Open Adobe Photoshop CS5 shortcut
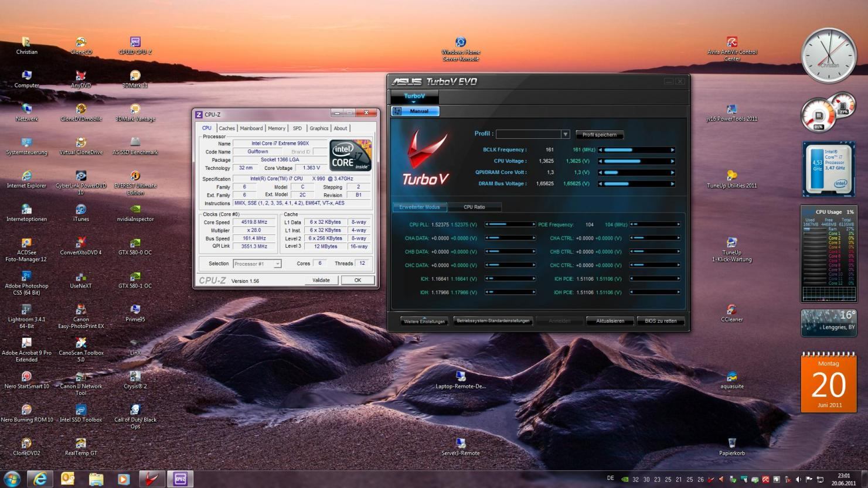The height and width of the screenshot is (488, 868). click(x=26, y=283)
